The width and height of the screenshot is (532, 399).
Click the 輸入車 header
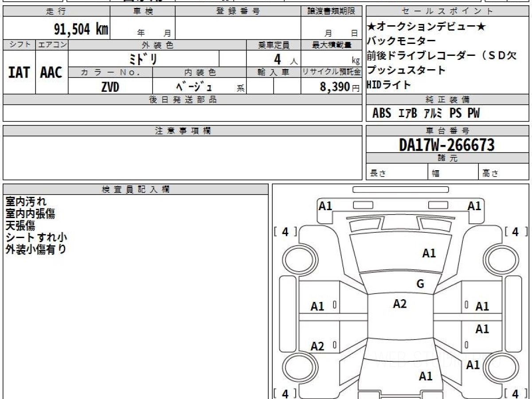(x=274, y=72)
